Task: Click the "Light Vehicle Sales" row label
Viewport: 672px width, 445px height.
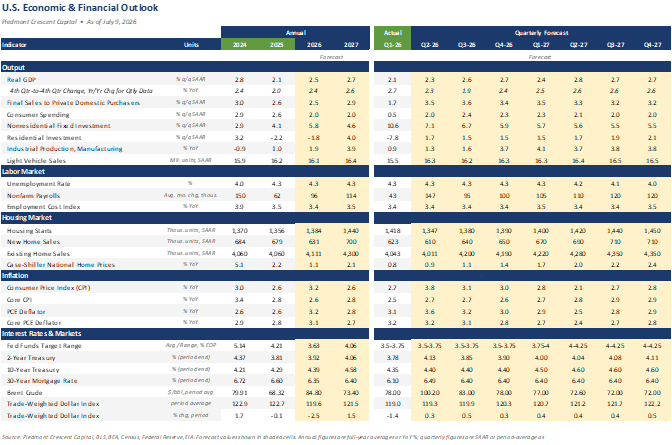Action: (x=36, y=161)
